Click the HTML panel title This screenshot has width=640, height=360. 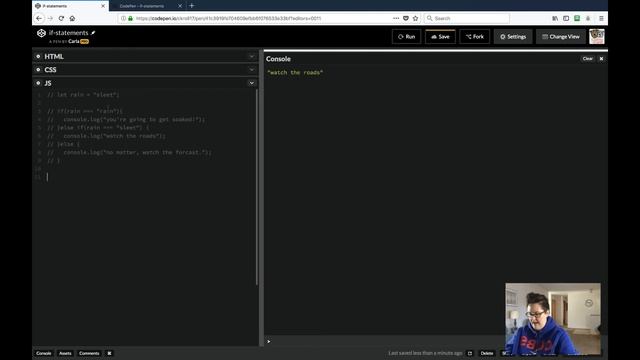(x=54, y=57)
